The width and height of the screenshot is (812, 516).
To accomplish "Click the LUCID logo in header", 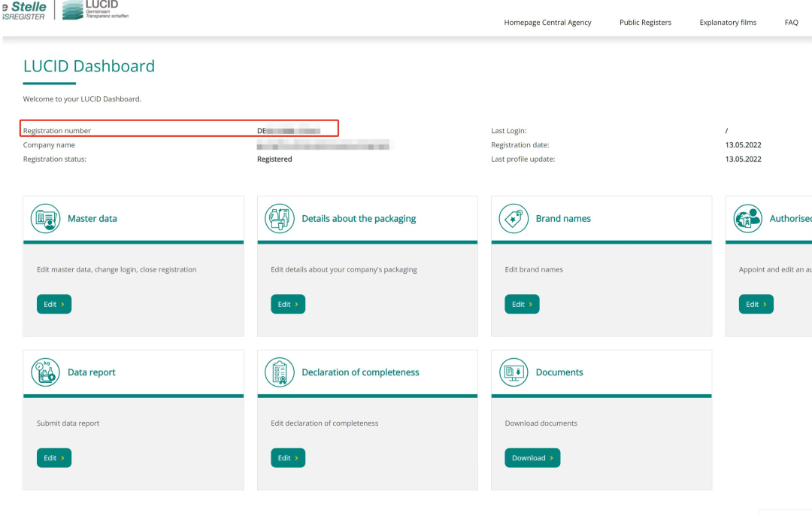I will pos(95,10).
